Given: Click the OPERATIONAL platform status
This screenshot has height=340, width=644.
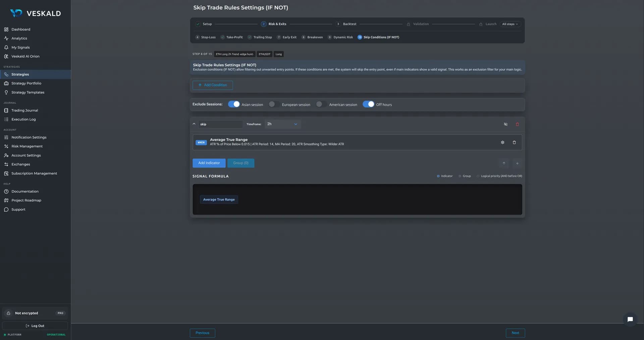Looking at the screenshot, I should coord(56,335).
